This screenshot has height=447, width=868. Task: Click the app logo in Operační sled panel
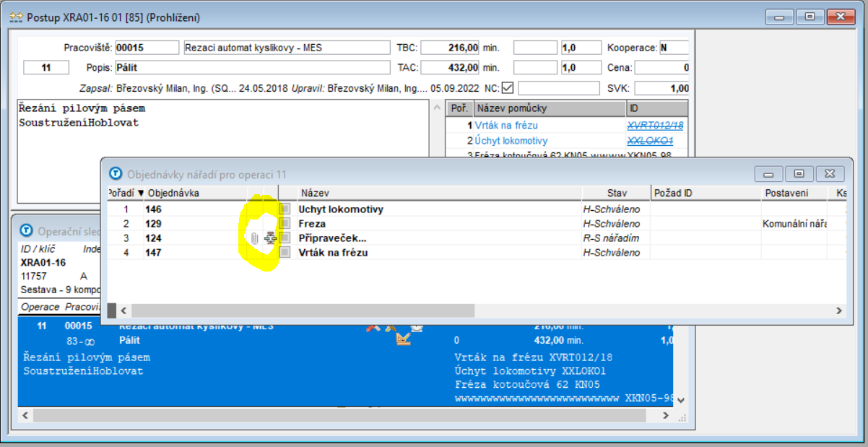click(x=26, y=230)
